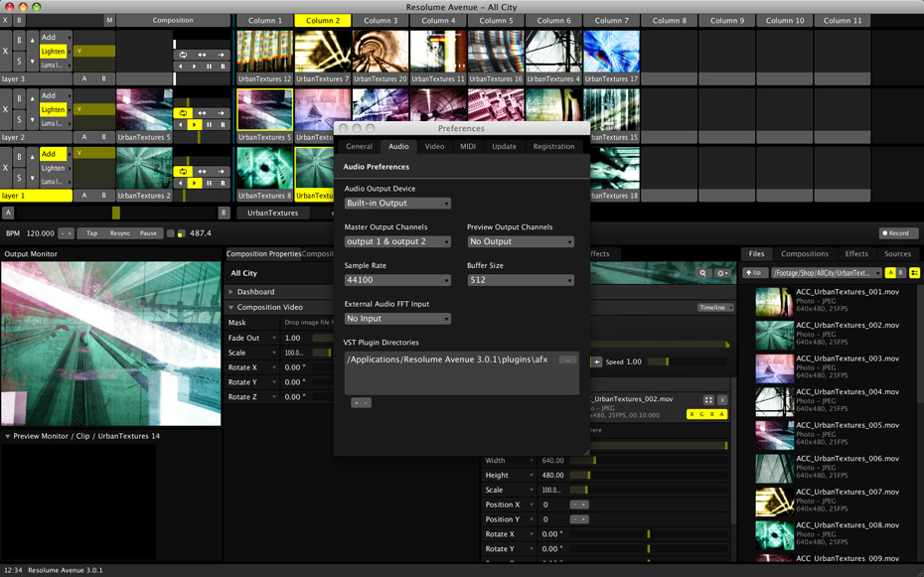Image resolution: width=924 pixels, height=577 pixels.
Task: Collapse the Composition Video section
Action: 231,307
